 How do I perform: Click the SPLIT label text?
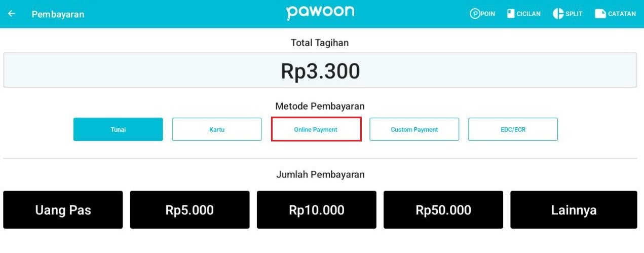[574, 14]
